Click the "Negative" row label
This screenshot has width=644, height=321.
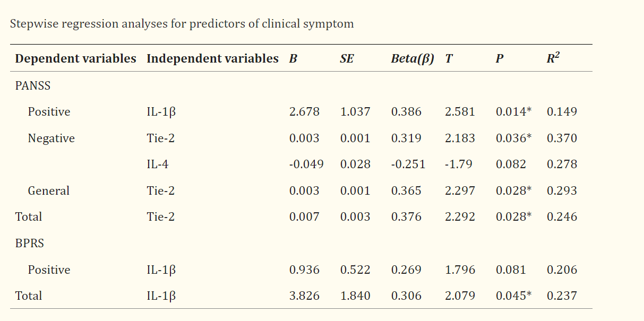(51, 138)
